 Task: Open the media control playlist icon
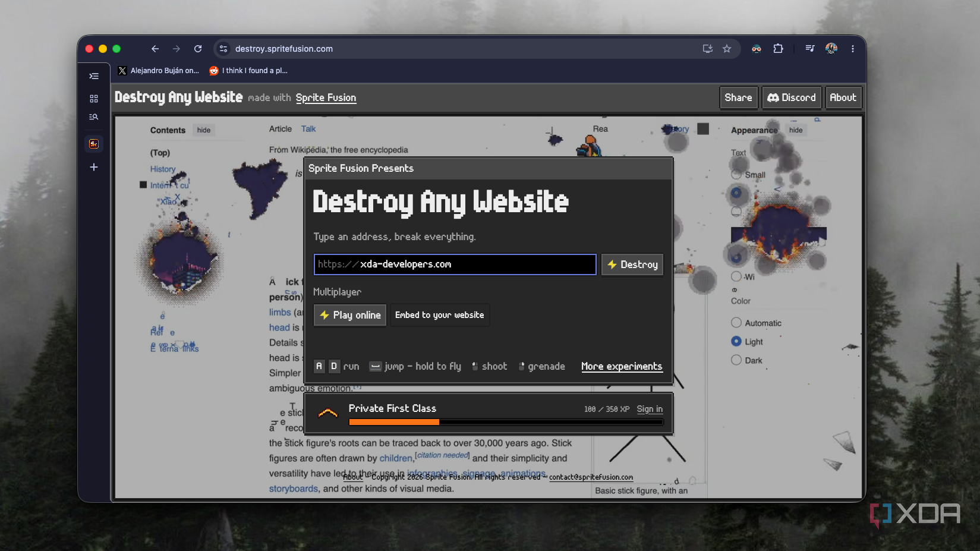tap(809, 49)
